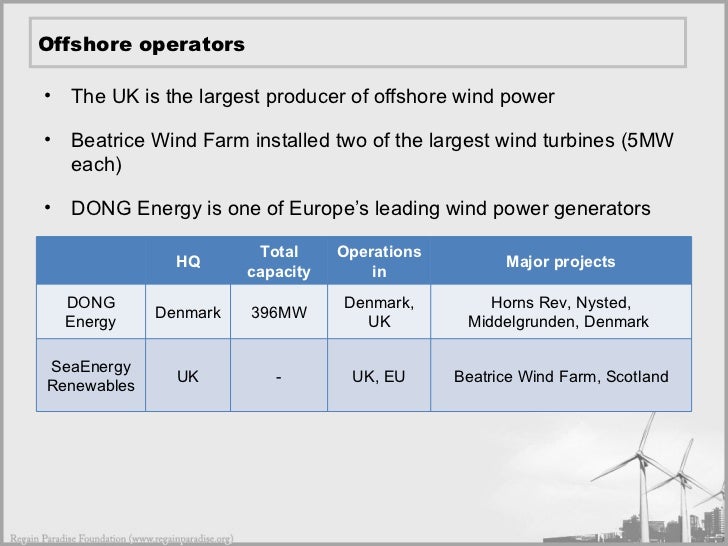Screen dimensions: 728x546
Task: Select the 'Horns Rev, Nysted, Middelgrunden' cell
Action: click(561, 312)
